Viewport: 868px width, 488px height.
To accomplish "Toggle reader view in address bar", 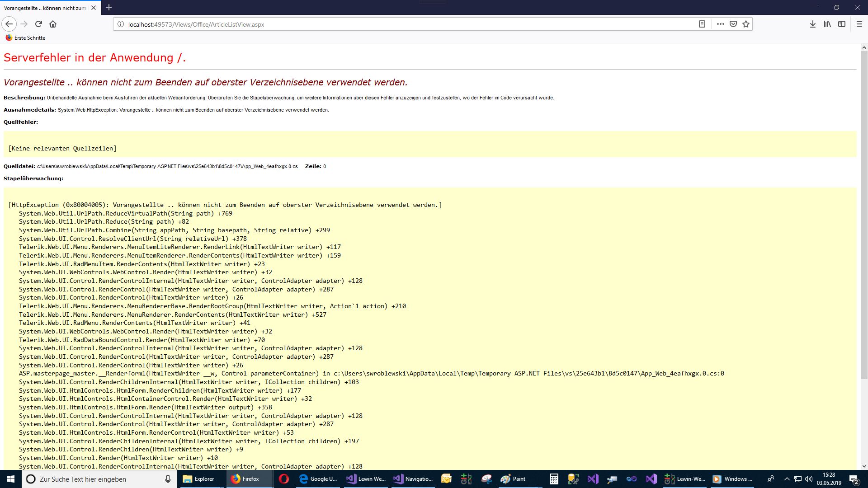I will pos(702,24).
